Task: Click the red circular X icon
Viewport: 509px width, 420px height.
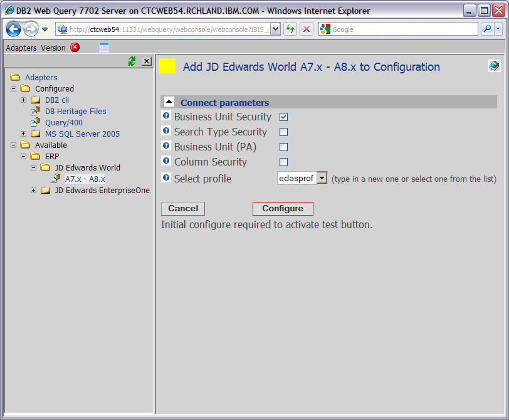Action: pos(75,48)
